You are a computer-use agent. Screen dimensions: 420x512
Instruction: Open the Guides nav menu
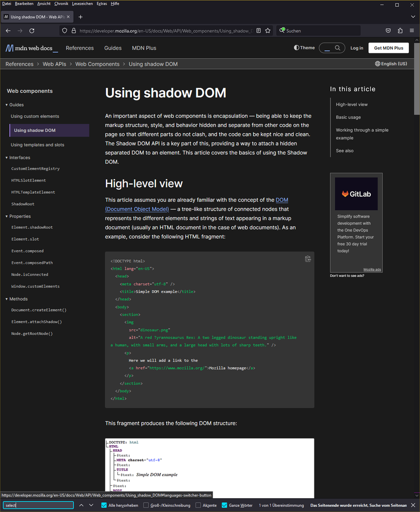click(x=113, y=48)
